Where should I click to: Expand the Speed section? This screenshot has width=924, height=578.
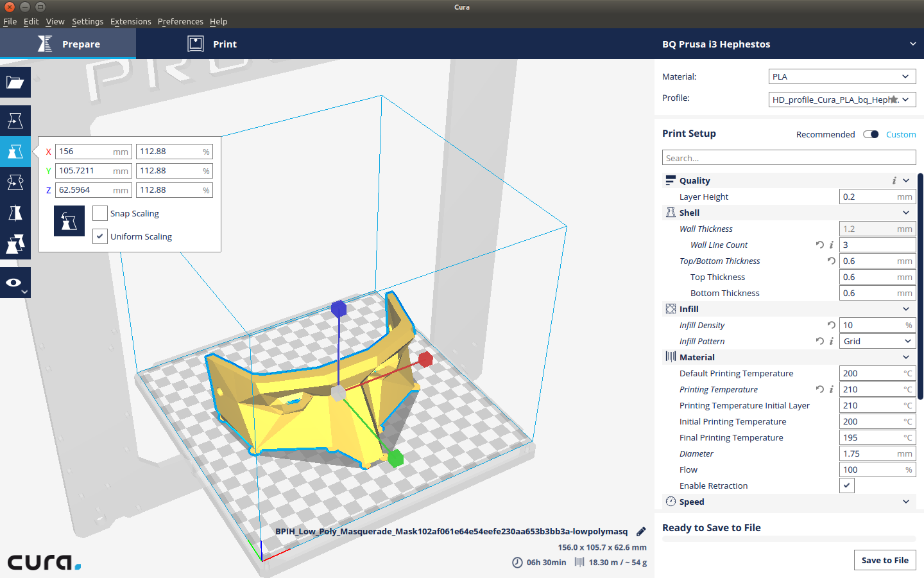point(906,502)
